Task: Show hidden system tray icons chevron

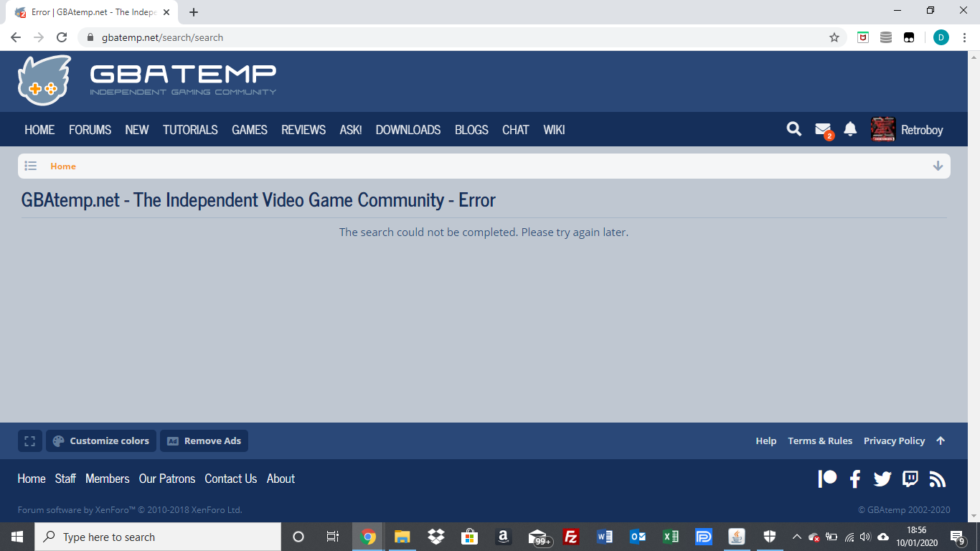Action: point(796,537)
